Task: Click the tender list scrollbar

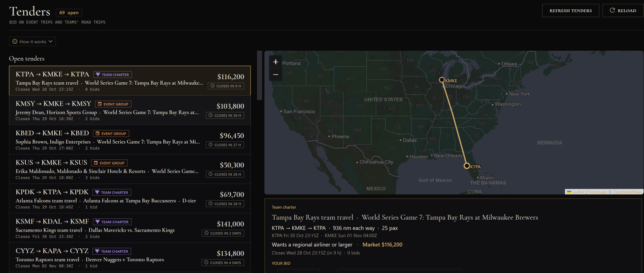Action: [x=260, y=76]
